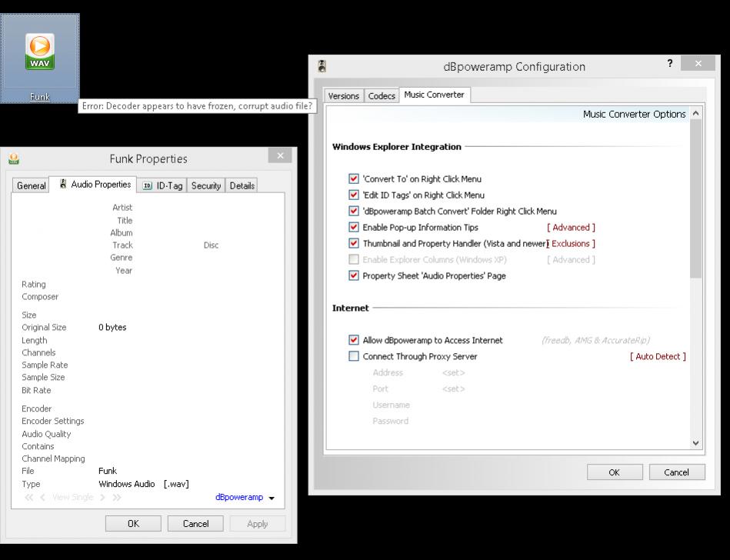This screenshot has height=560, width=730.
Task: Switch to the Codecs tab
Action: [x=382, y=96]
